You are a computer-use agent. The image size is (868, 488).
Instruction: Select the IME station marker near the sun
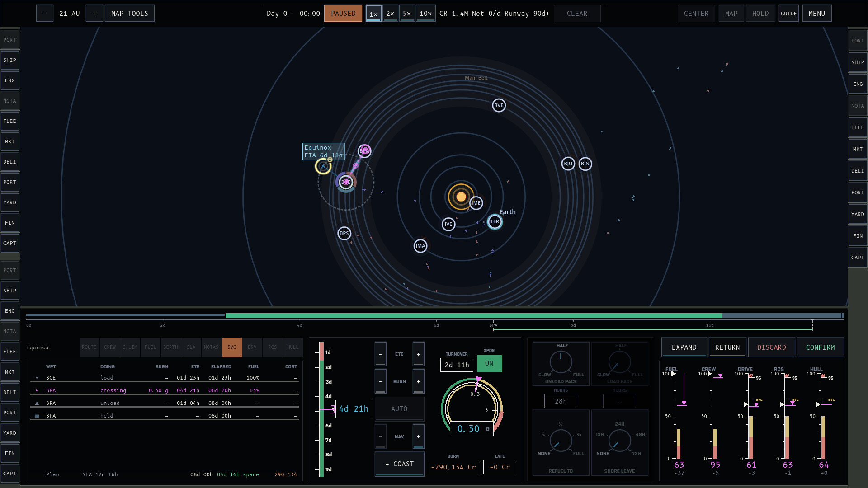tap(476, 203)
